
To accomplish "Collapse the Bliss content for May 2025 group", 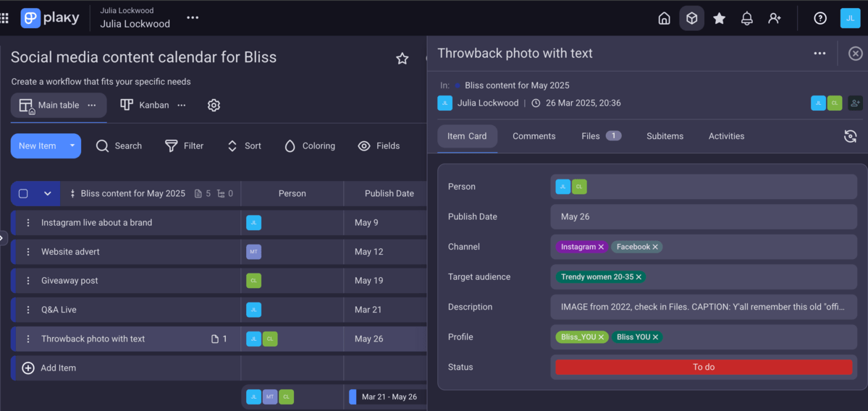I will [48, 193].
